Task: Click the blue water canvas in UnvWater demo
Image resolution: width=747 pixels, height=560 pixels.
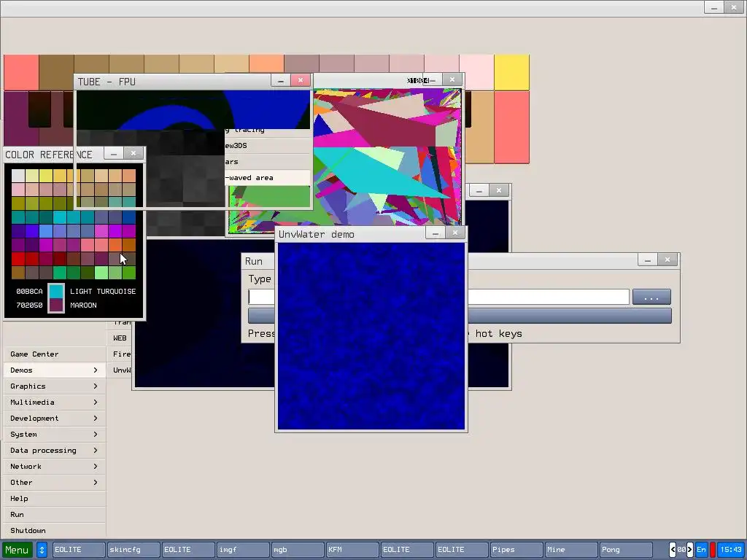Action: click(371, 336)
